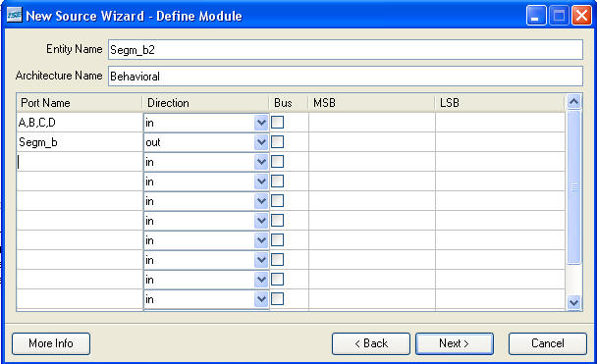Click the Port Name column header

click(x=80, y=103)
